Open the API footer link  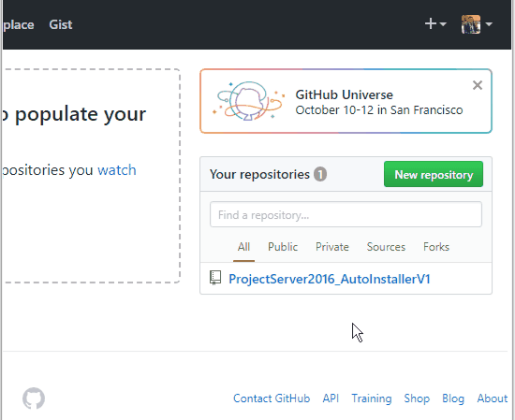tap(331, 398)
